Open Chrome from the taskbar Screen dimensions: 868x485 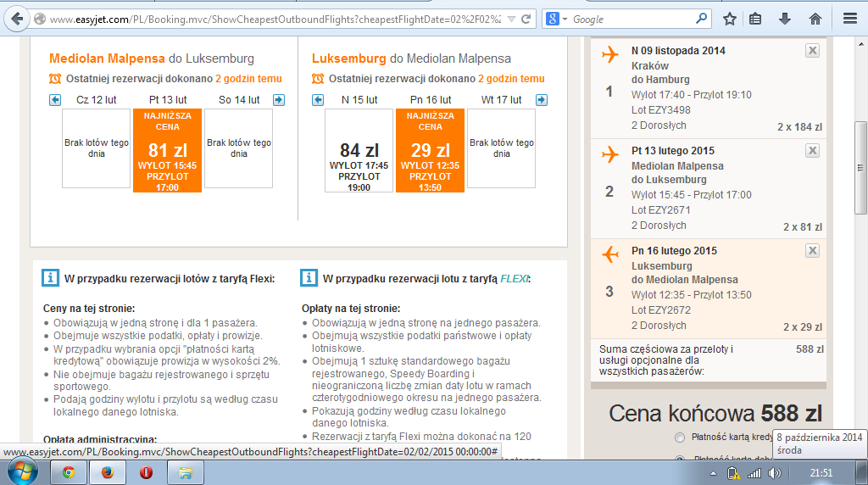coord(69,472)
